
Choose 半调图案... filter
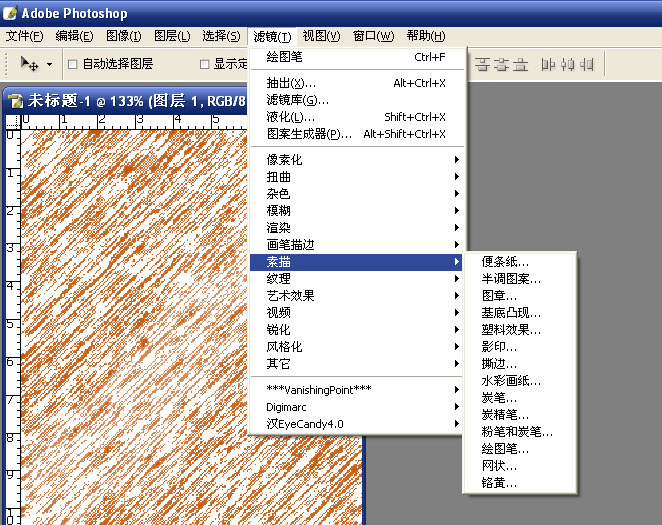[520, 279]
